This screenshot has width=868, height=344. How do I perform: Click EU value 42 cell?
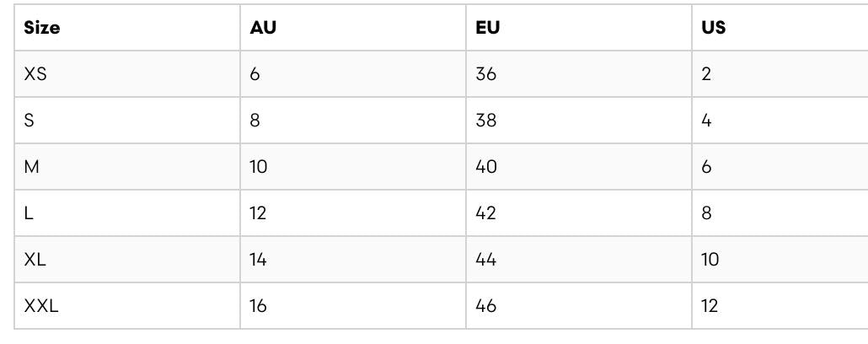click(579, 213)
